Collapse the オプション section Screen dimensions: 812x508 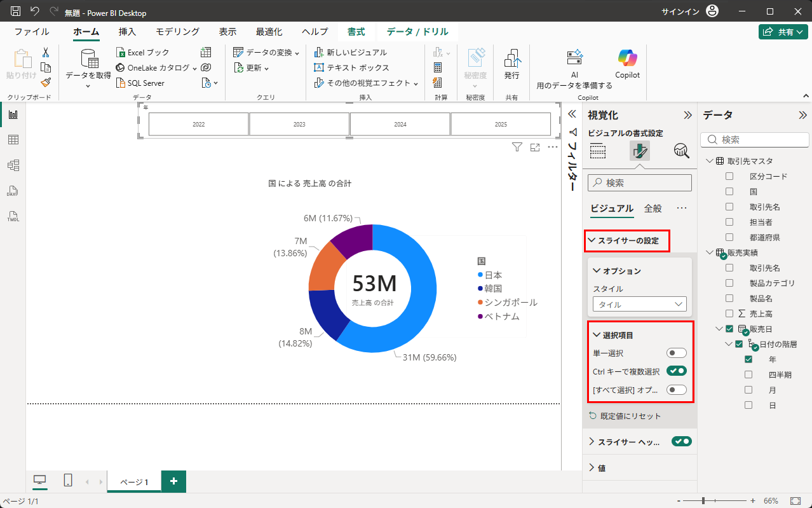pos(597,271)
